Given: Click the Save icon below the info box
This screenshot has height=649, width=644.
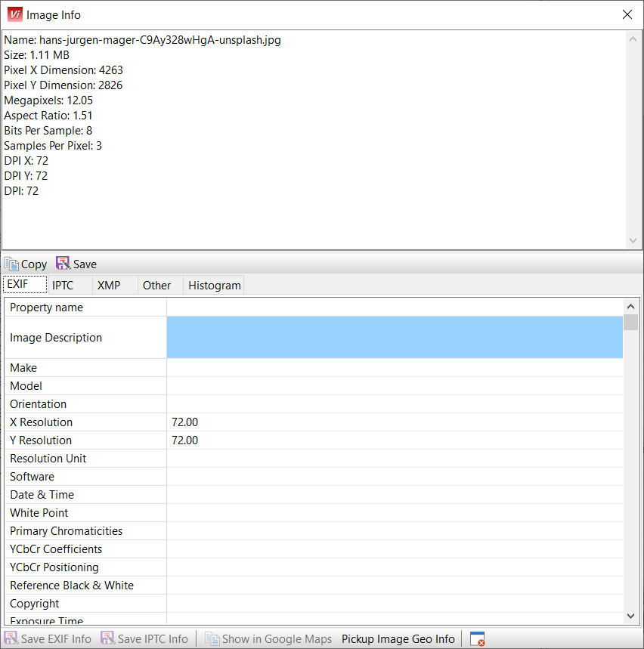Looking at the screenshot, I should (63, 264).
